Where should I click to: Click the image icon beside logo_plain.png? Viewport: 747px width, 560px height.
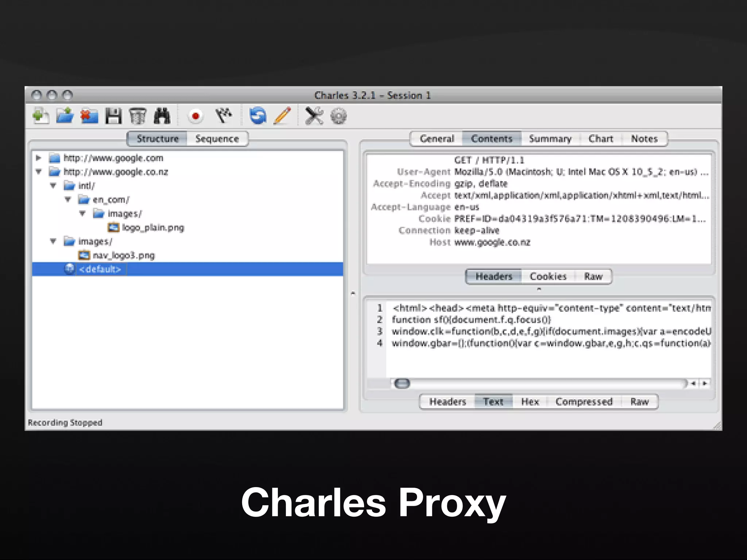point(113,227)
